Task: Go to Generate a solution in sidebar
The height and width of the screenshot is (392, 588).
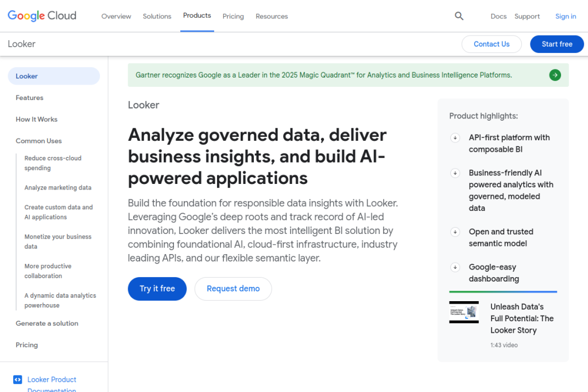Action: (x=47, y=323)
